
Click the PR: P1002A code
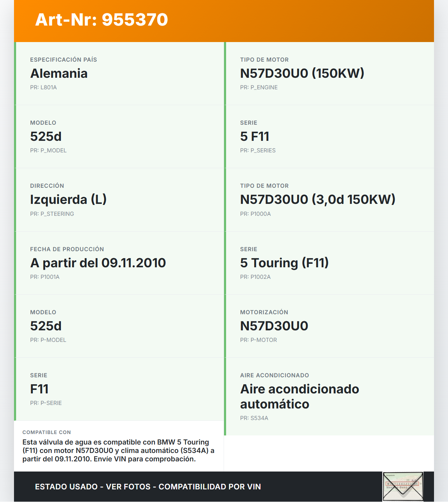point(255,277)
